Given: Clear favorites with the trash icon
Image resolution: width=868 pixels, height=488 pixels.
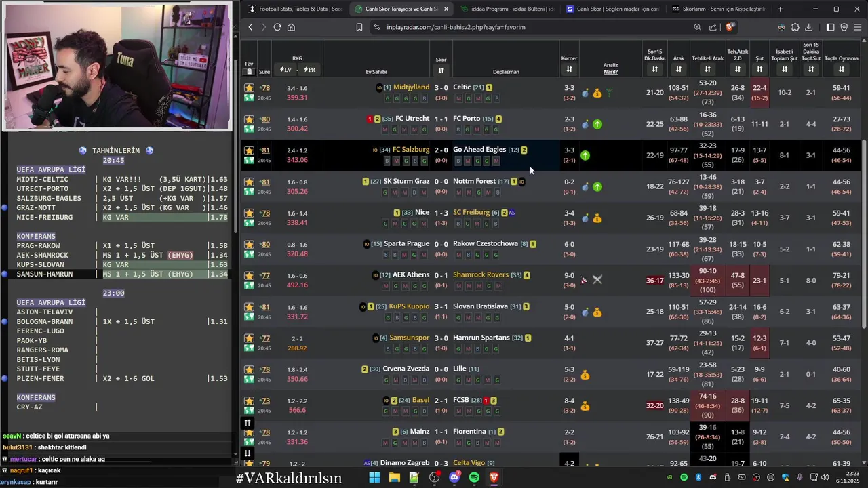Looking at the screenshot, I should [x=249, y=71].
